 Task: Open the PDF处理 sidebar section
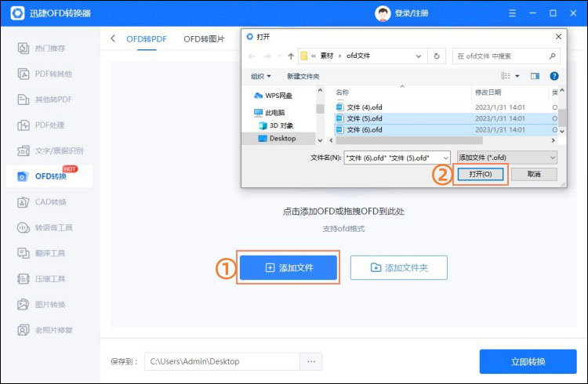tap(42, 125)
